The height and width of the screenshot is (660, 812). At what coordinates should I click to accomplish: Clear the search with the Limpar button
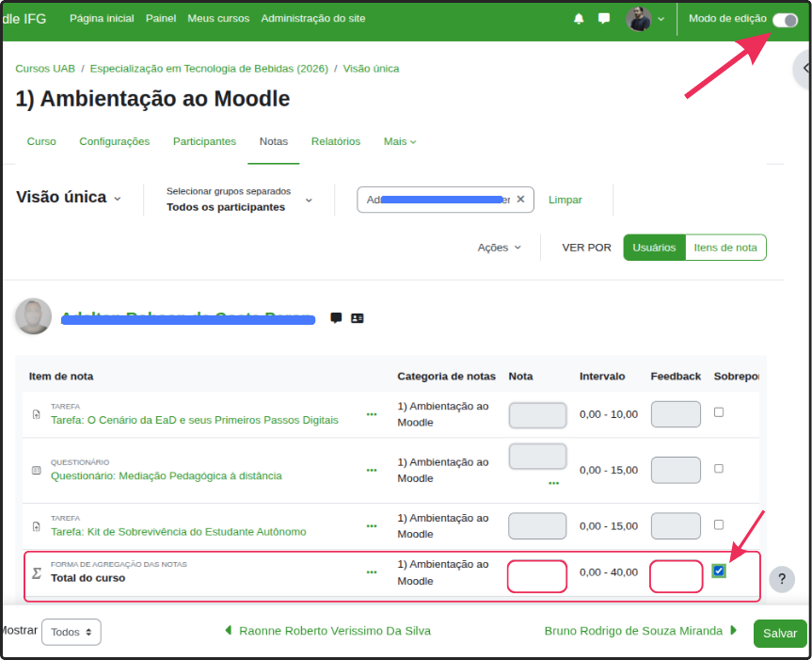[565, 200]
